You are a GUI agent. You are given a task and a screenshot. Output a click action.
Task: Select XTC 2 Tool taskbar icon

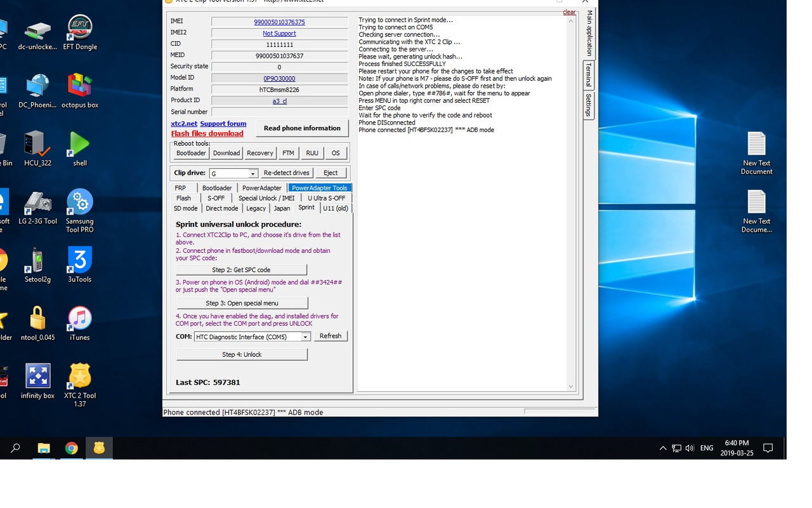pos(99,448)
